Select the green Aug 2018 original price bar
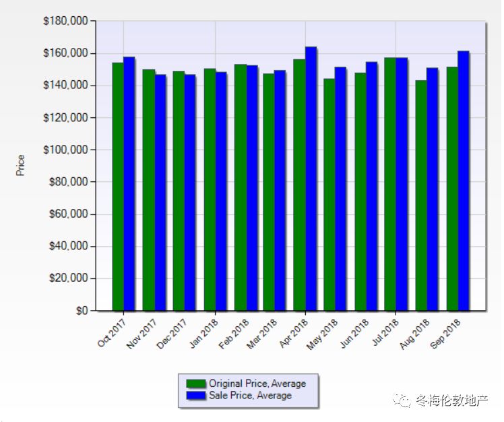504x422 pixels. coord(421,195)
